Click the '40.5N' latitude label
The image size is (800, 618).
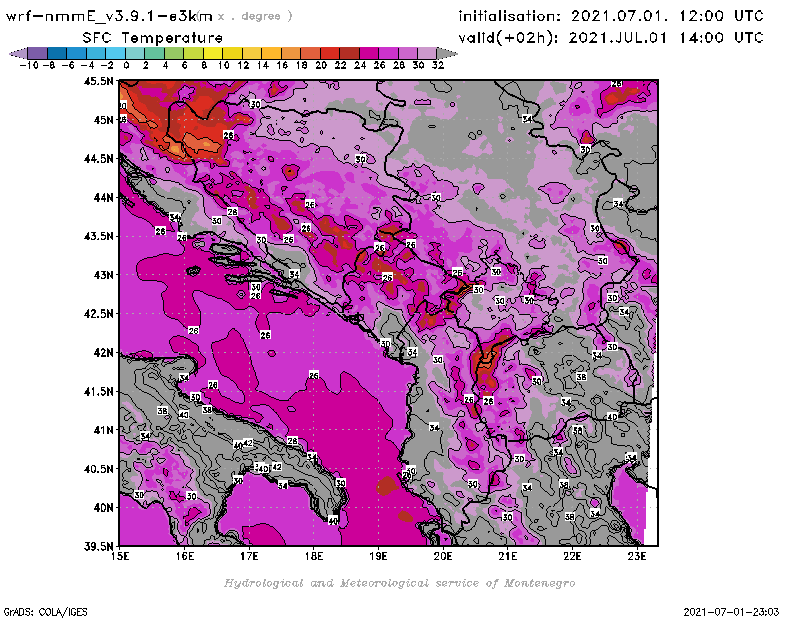pos(98,469)
